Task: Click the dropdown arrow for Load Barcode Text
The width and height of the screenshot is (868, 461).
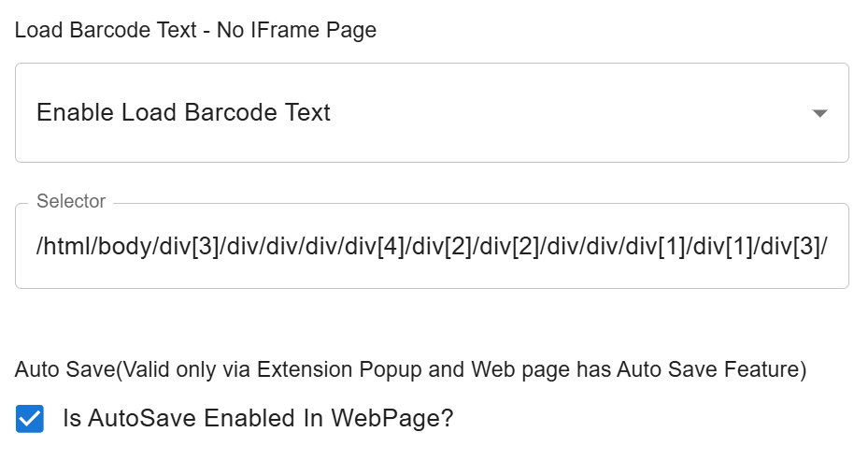Action: coord(819,113)
